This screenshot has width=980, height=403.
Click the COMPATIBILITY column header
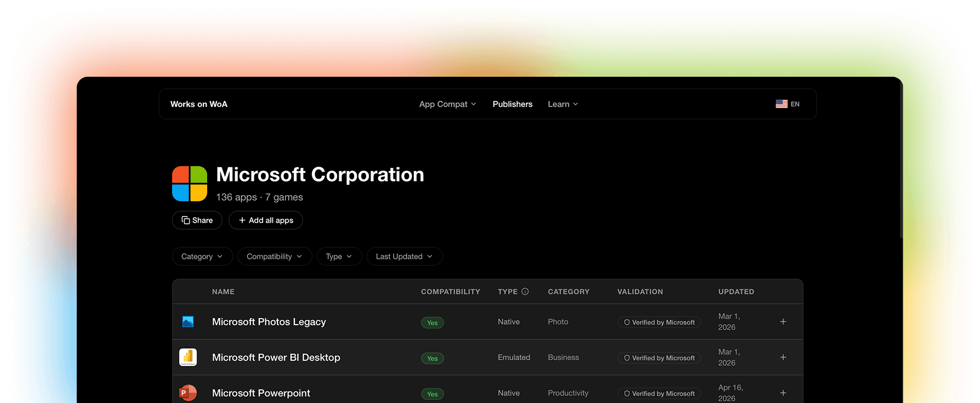[451, 292]
